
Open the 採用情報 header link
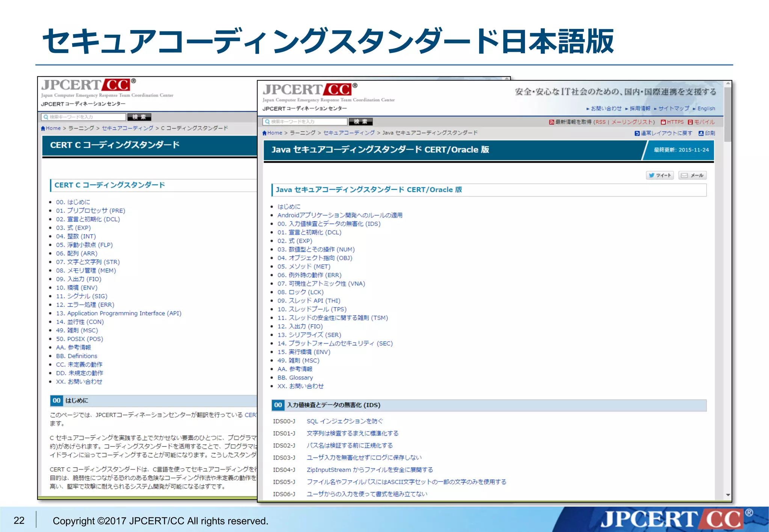pyautogui.click(x=640, y=108)
